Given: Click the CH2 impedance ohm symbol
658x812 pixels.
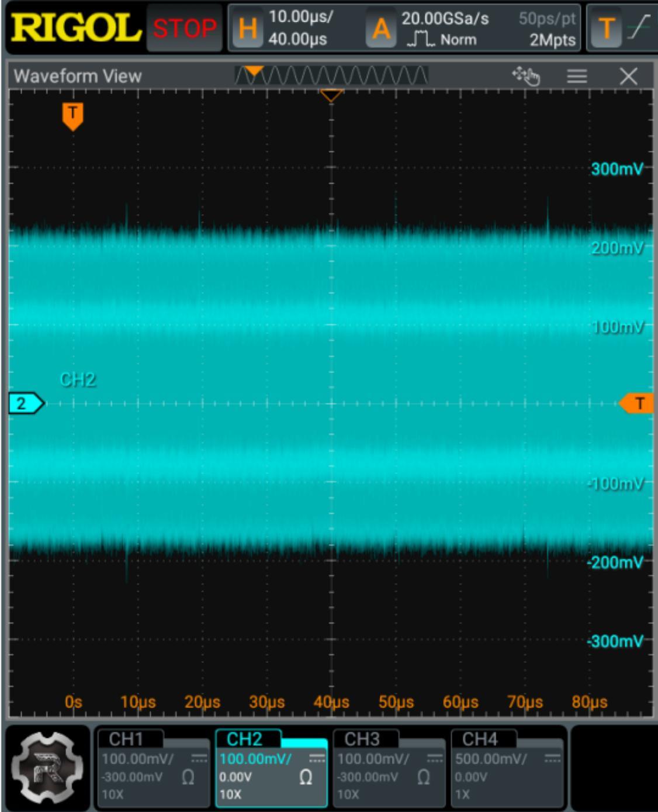Looking at the screenshot, I should click(306, 778).
